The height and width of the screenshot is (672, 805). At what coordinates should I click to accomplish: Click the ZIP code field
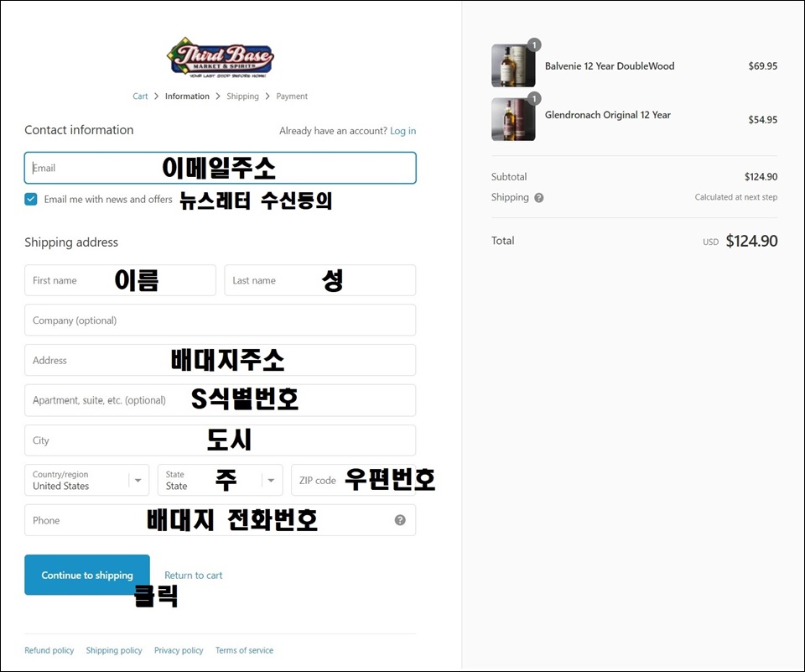(x=353, y=481)
